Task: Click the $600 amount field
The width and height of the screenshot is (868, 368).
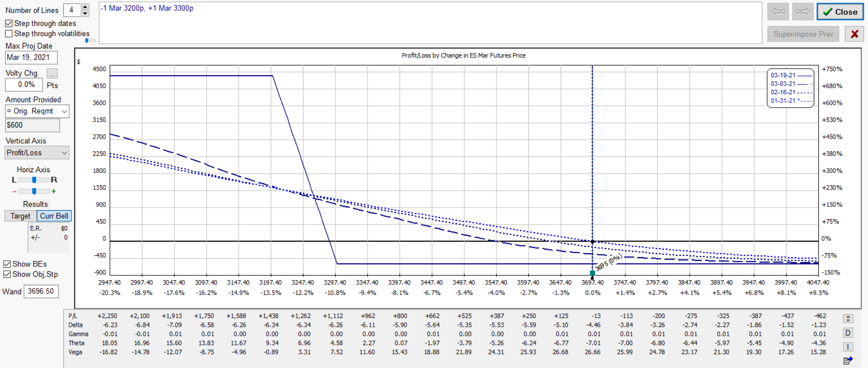Action: tap(32, 125)
